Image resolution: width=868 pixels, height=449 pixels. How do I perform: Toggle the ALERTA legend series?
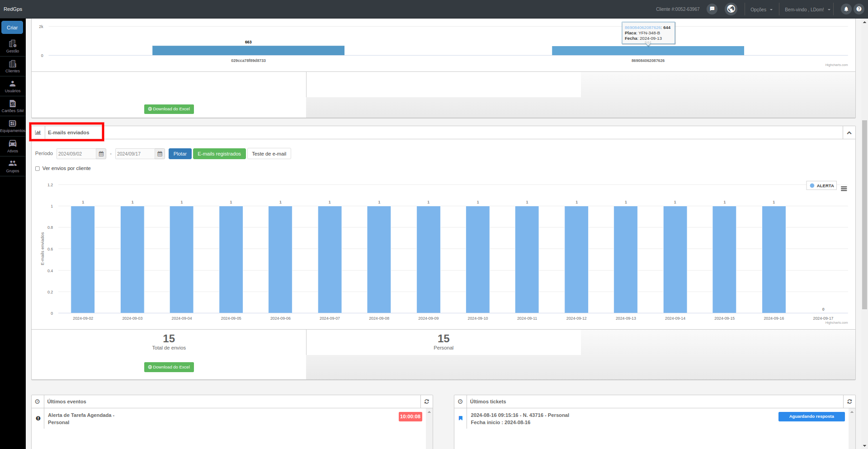pyautogui.click(x=821, y=186)
